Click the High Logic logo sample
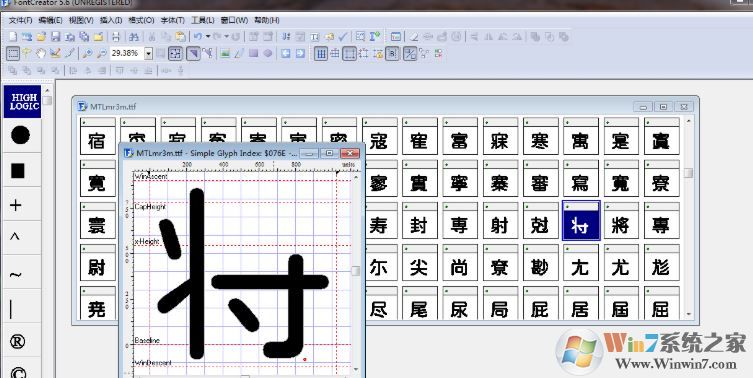This screenshot has width=753, height=378. (x=22, y=101)
